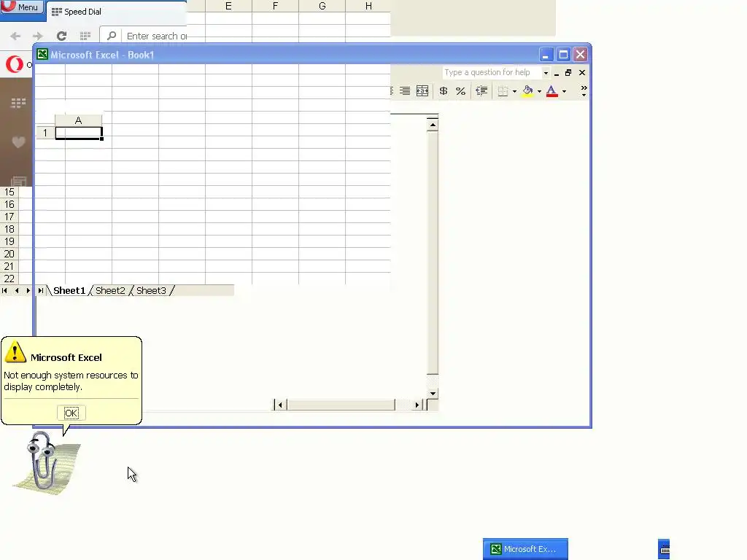The height and width of the screenshot is (560, 747).
Task: Select row 18 header
Action: pos(9,230)
